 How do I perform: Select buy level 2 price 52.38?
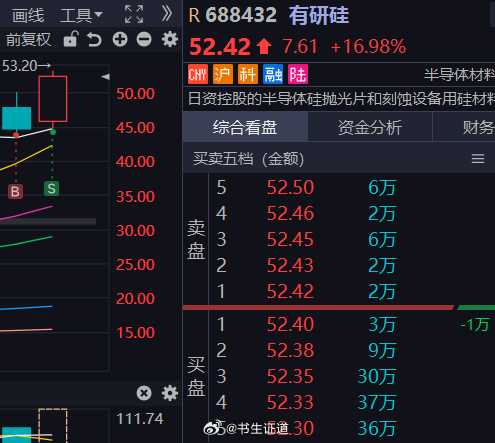[x=290, y=350]
